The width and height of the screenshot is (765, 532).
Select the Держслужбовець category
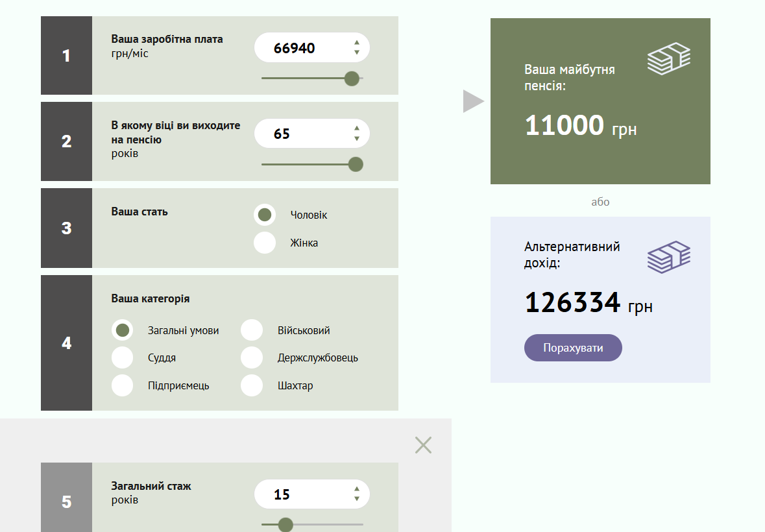[252, 357]
